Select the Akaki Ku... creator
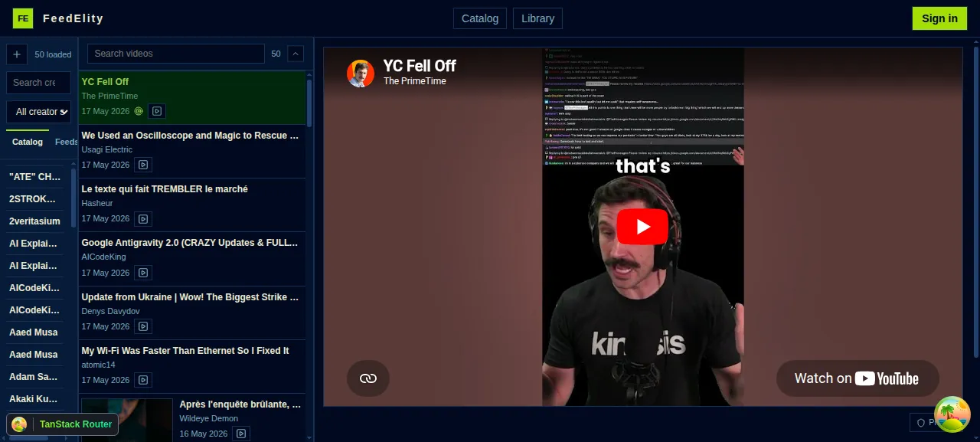Screen dimensions: 980x442 pyautogui.click(x=34, y=399)
